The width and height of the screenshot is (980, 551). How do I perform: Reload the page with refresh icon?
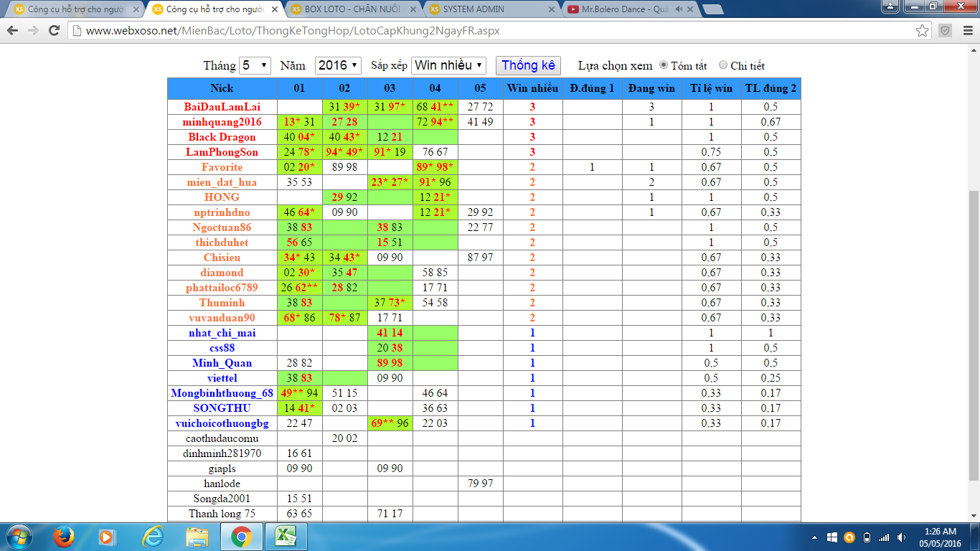pyautogui.click(x=54, y=31)
